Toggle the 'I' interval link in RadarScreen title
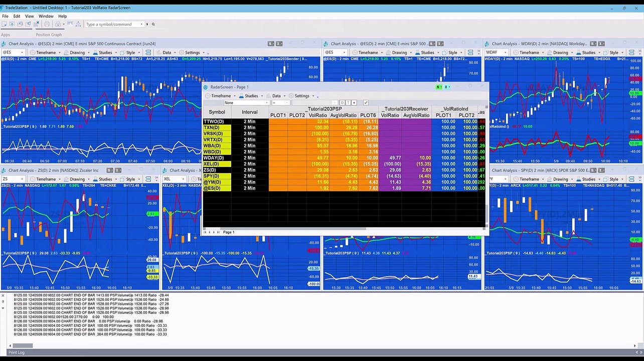644x361 pixels. pyautogui.click(x=446, y=87)
